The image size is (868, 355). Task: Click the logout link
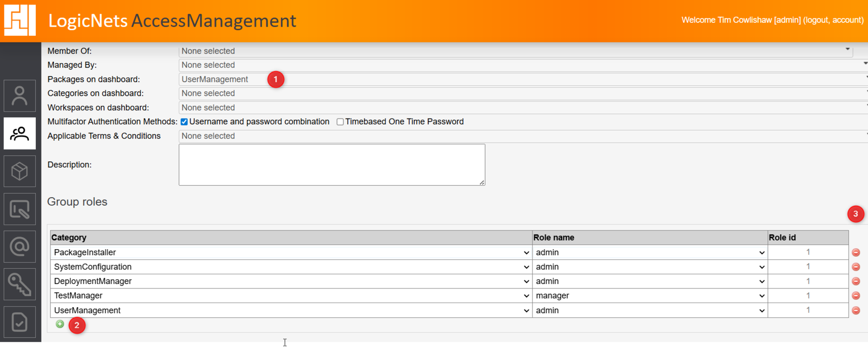(817, 20)
